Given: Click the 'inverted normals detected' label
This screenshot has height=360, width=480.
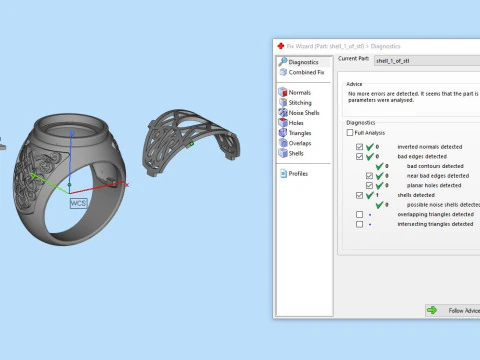Looking at the screenshot, I should (430, 147).
